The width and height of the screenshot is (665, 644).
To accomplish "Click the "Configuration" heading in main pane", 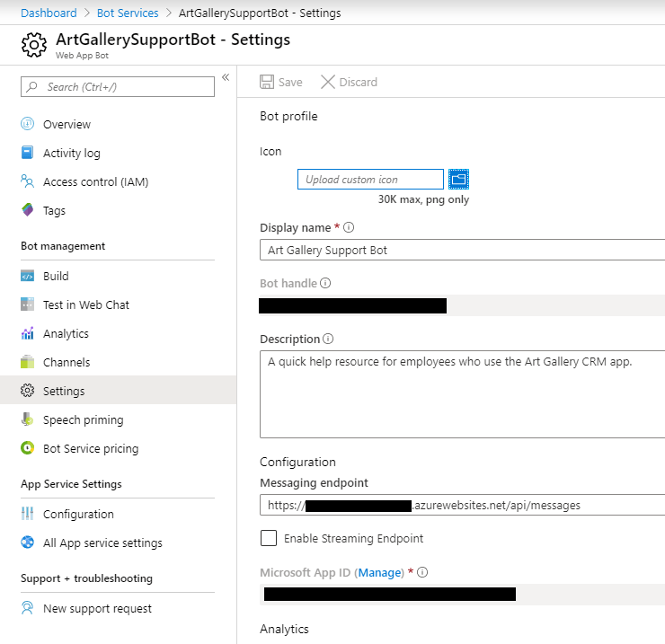I will [297, 463].
